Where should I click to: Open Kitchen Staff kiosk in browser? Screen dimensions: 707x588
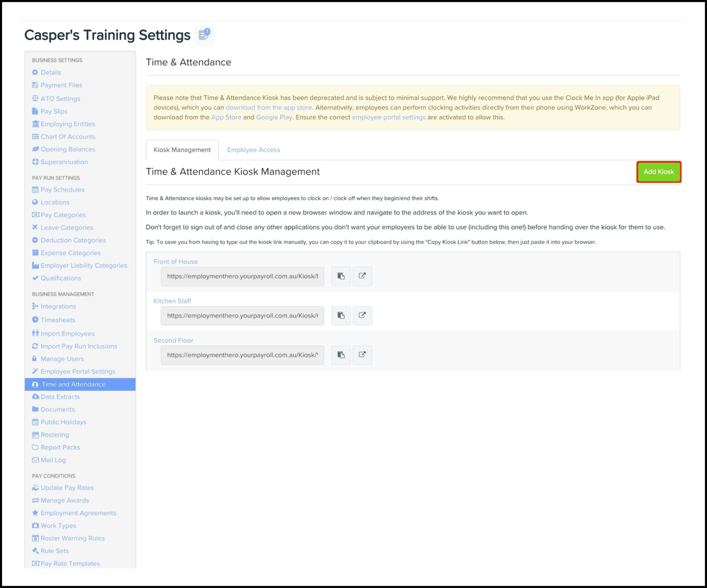[x=362, y=315]
